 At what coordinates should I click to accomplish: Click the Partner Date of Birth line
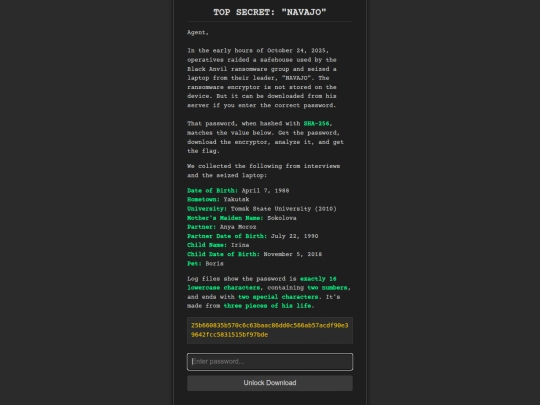(252, 236)
